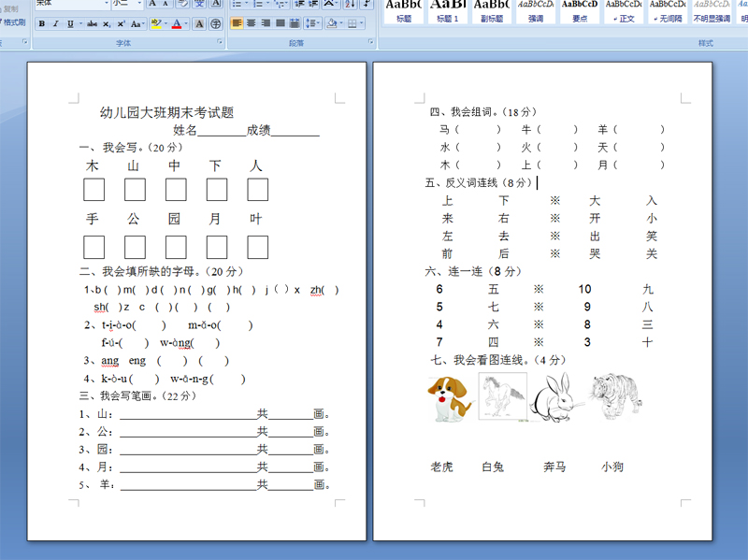This screenshot has height=560, width=748.
Task: Apply the 标题 1 style
Action: [448, 11]
